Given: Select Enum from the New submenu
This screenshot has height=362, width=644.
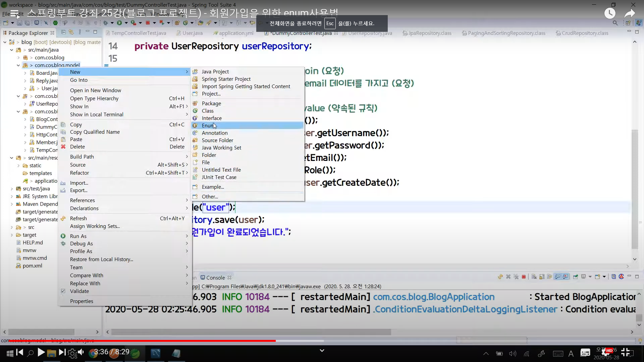Looking at the screenshot, I should [208, 125].
